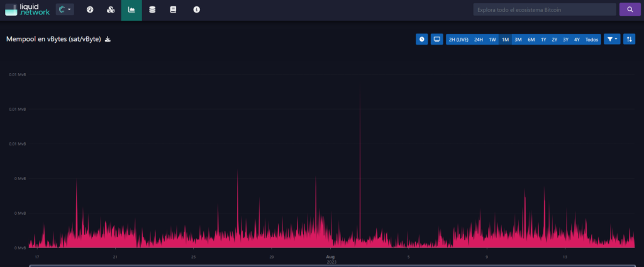Choose the Todos timespan tab

click(x=592, y=40)
